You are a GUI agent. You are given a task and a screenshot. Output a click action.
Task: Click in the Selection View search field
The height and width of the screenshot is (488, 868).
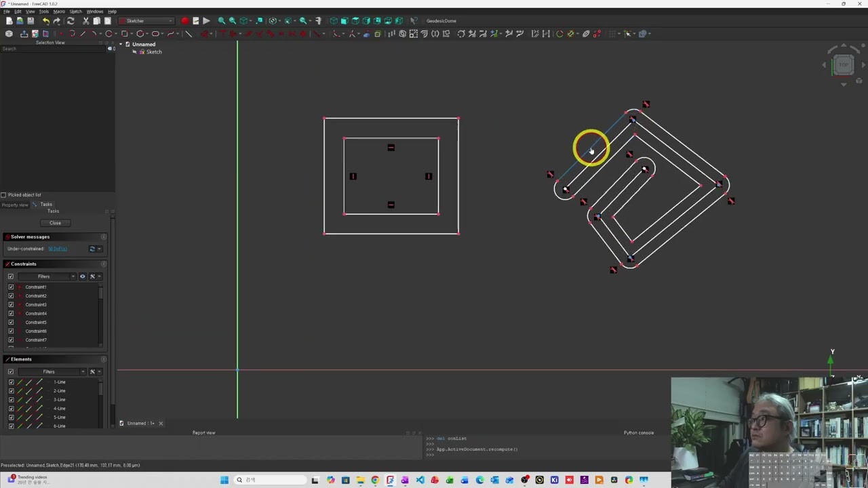[53, 49]
